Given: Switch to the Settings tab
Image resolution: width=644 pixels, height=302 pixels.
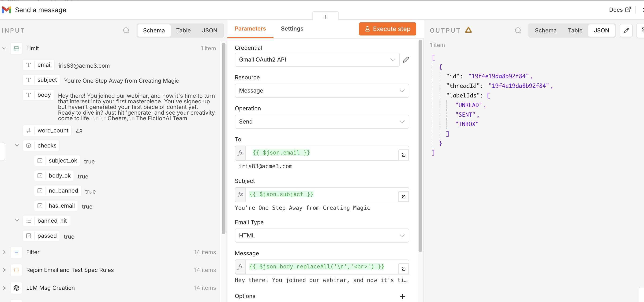Looking at the screenshot, I should click(x=292, y=29).
